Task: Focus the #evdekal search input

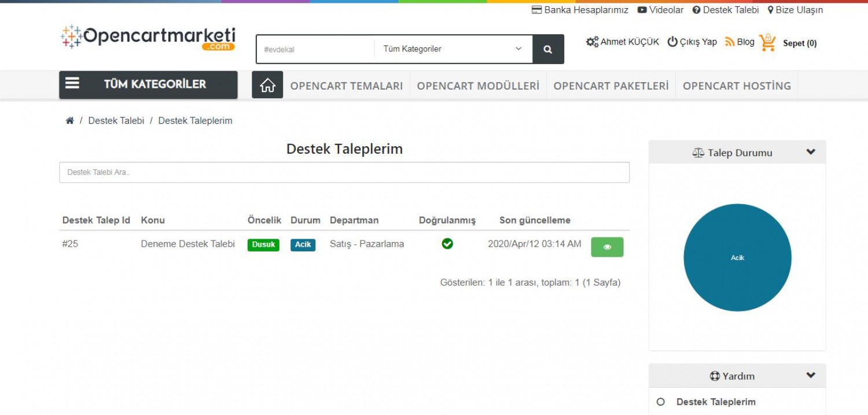Action: point(316,49)
